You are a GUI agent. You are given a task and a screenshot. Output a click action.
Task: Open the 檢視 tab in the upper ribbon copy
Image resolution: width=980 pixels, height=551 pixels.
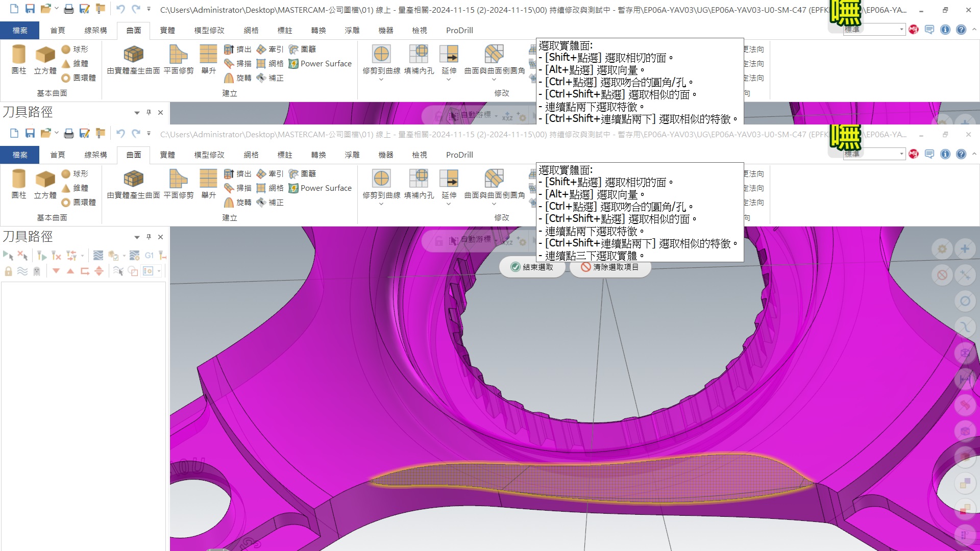pos(420,30)
